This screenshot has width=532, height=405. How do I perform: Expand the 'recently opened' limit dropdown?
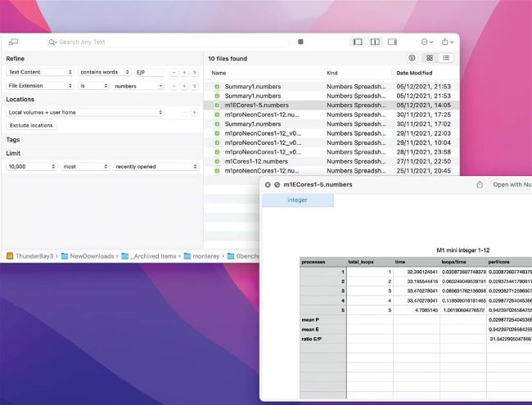[156, 166]
